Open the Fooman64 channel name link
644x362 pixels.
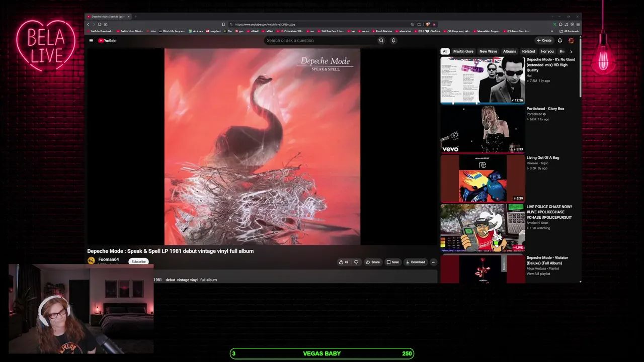[x=109, y=259]
